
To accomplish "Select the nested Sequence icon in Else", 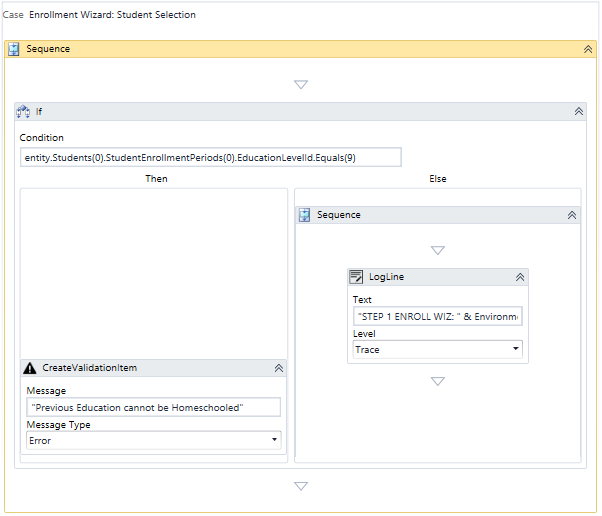I will coord(305,215).
